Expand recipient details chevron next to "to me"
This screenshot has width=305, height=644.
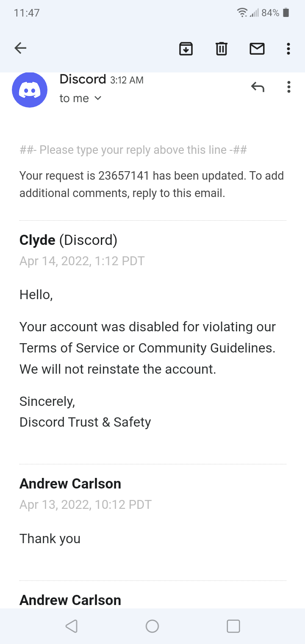click(x=98, y=98)
